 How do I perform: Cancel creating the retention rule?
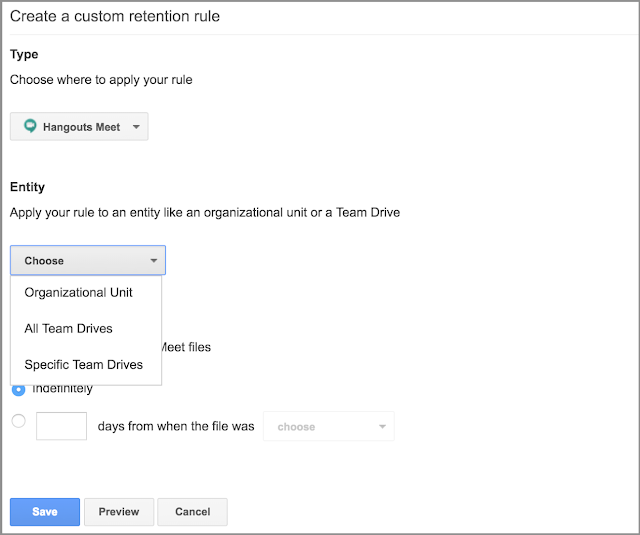click(x=192, y=511)
